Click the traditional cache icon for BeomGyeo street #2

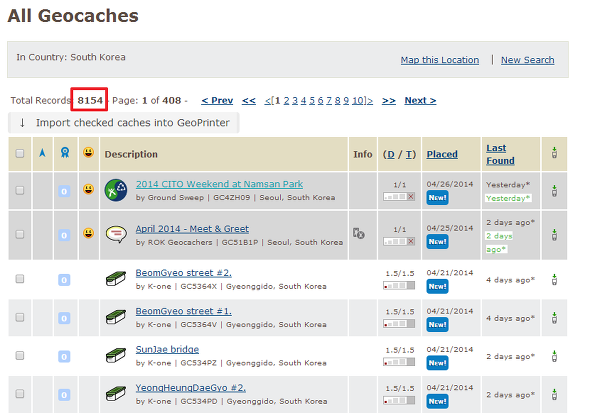click(x=116, y=279)
